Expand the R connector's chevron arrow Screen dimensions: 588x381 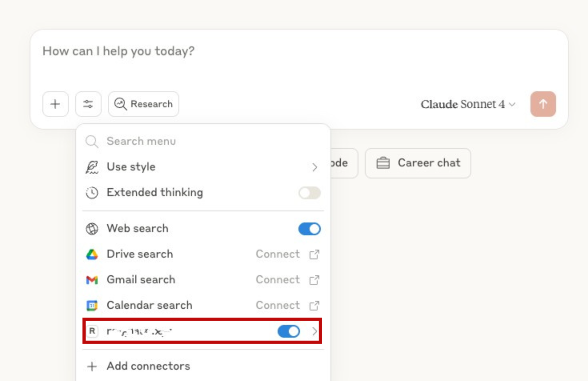(x=314, y=332)
